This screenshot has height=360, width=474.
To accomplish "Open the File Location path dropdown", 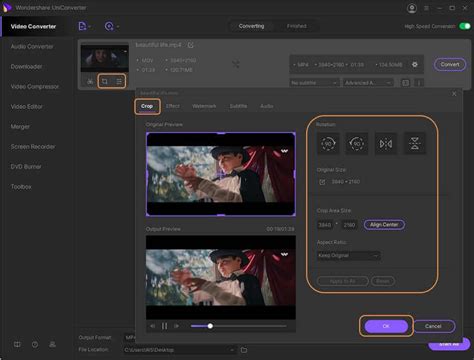I will tap(179, 350).
